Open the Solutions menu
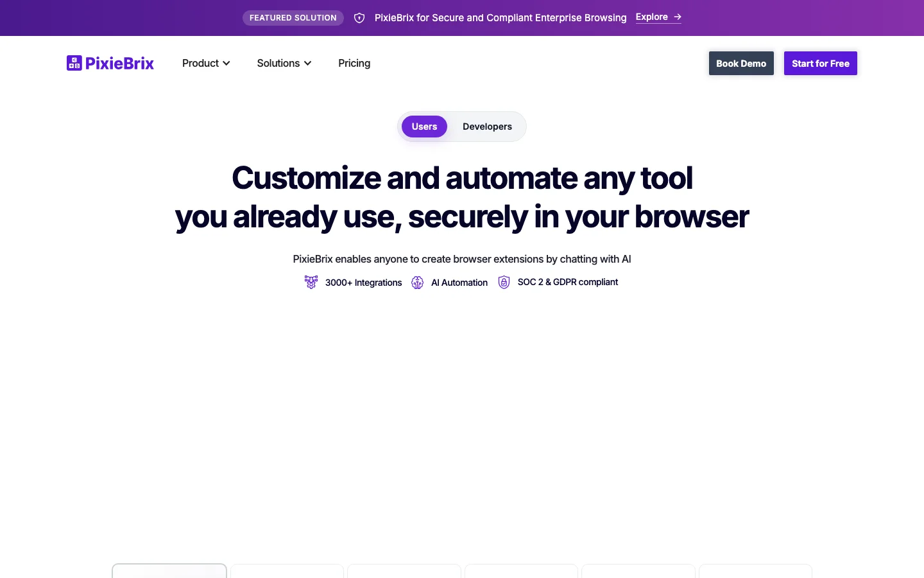Viewport: 924px width, 578px height. pyautogui.click(x=284, y=63)
